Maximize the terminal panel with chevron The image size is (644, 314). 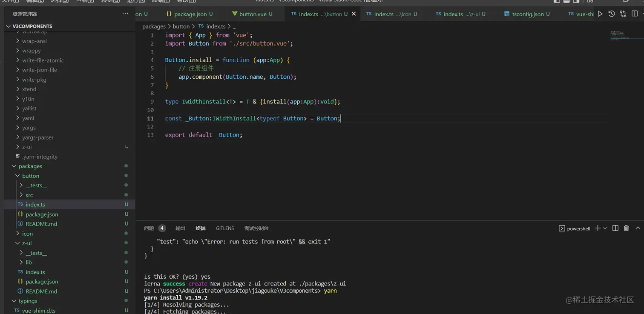point(638,228)
